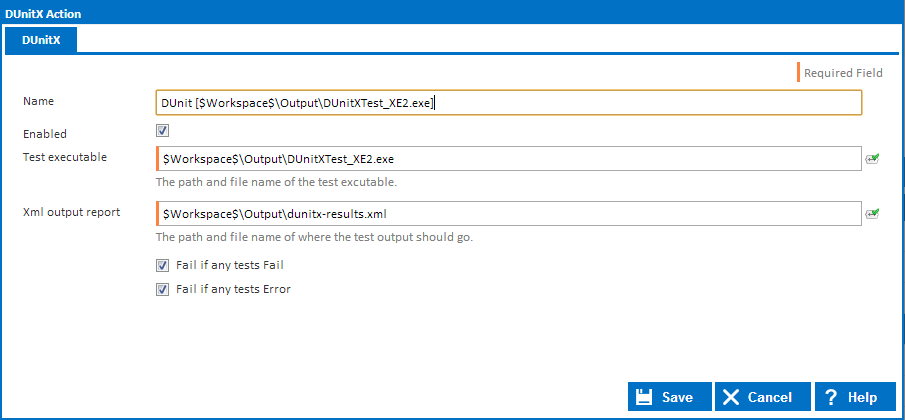Cancel the DUnitX action dialog
This screenshot has height=420, width=905.
(762, 397)
